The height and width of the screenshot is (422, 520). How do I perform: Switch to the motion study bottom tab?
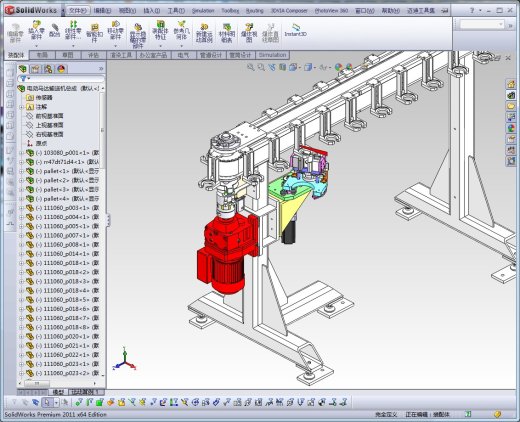click(x=86, y=392)
